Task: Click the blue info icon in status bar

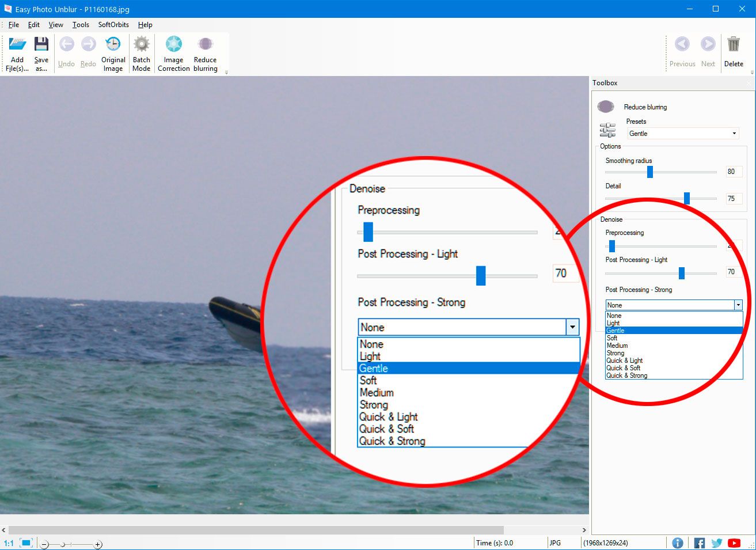Action: (678, 543)
